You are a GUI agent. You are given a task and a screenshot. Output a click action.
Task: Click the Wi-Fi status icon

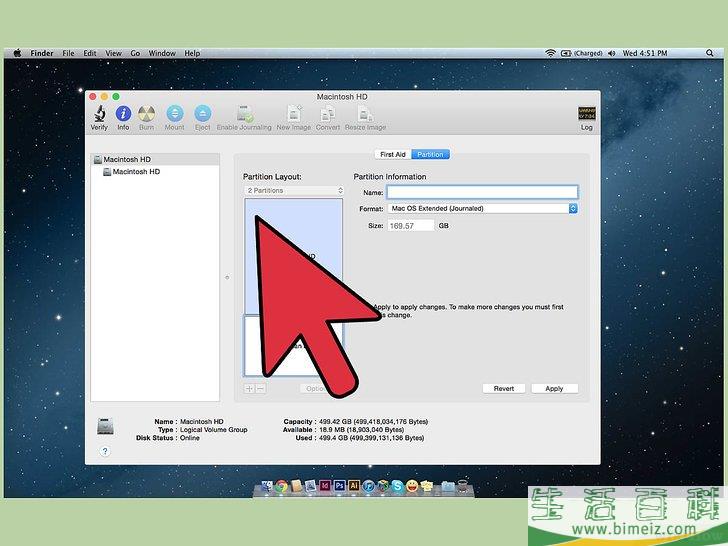[550, 53]
